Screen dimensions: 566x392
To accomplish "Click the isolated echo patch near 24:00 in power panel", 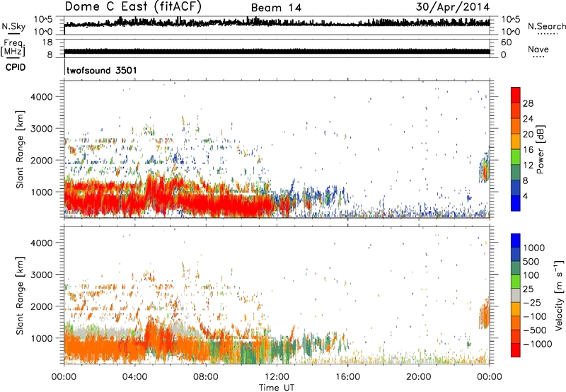I will coord(485,168).
